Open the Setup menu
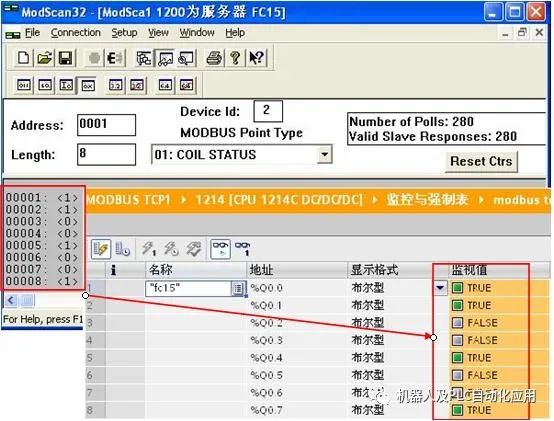Screen dimensions: 554x421 (x=124, y=33)
